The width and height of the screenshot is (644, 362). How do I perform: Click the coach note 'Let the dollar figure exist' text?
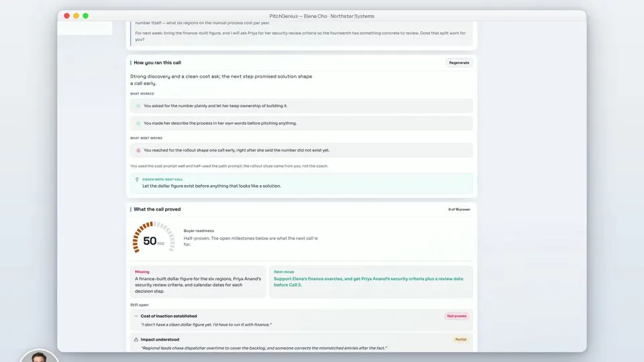click(x=211, y=186)
